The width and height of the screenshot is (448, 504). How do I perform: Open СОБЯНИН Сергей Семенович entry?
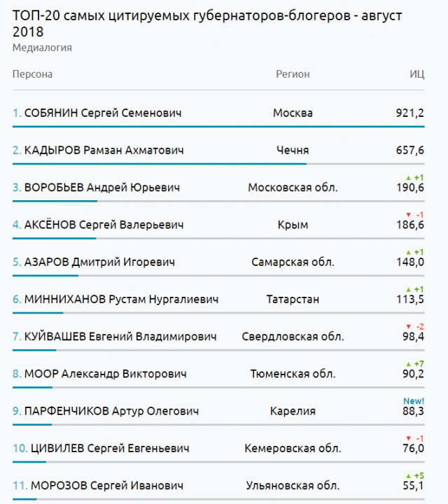point(97,113)
